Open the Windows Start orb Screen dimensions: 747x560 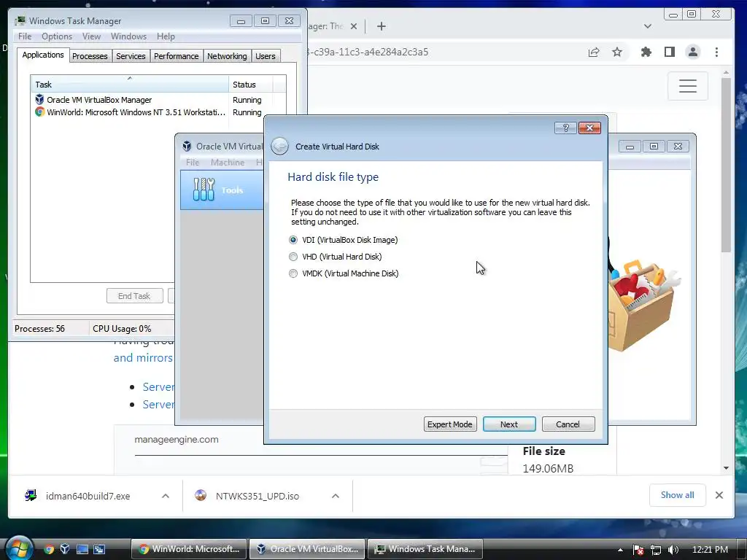coord(19,548)
